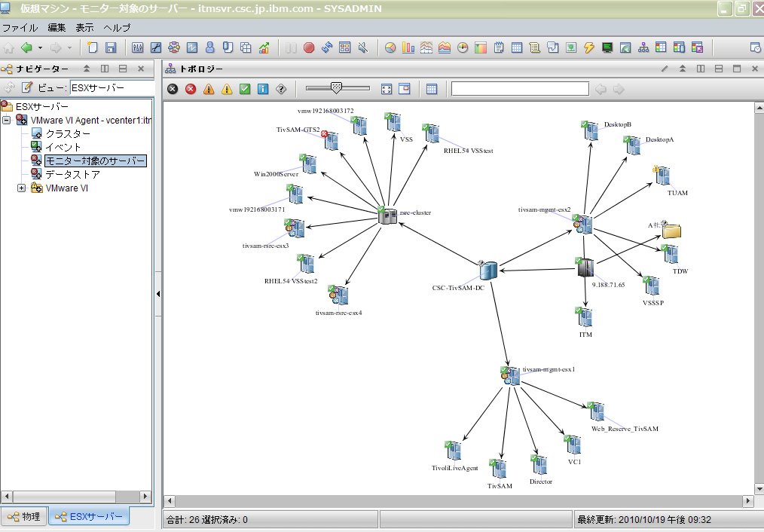
Task: Select the Notepad view icon
Action: tap(499, 47)
